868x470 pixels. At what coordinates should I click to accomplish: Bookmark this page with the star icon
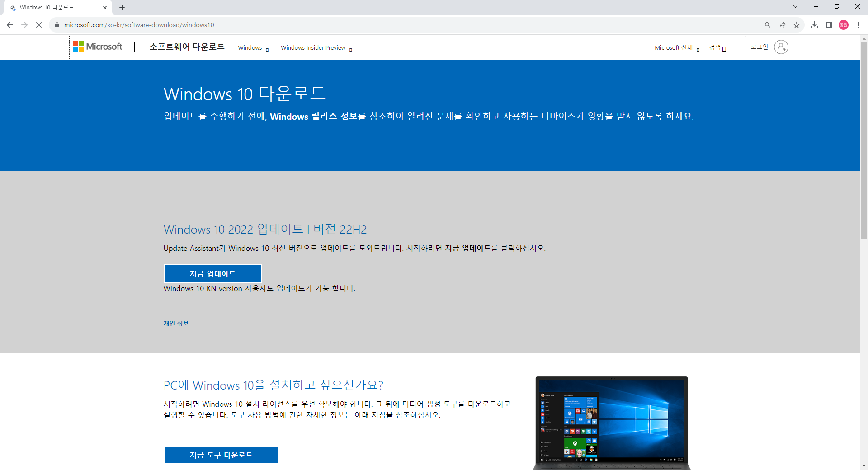(x=797, y=25)
